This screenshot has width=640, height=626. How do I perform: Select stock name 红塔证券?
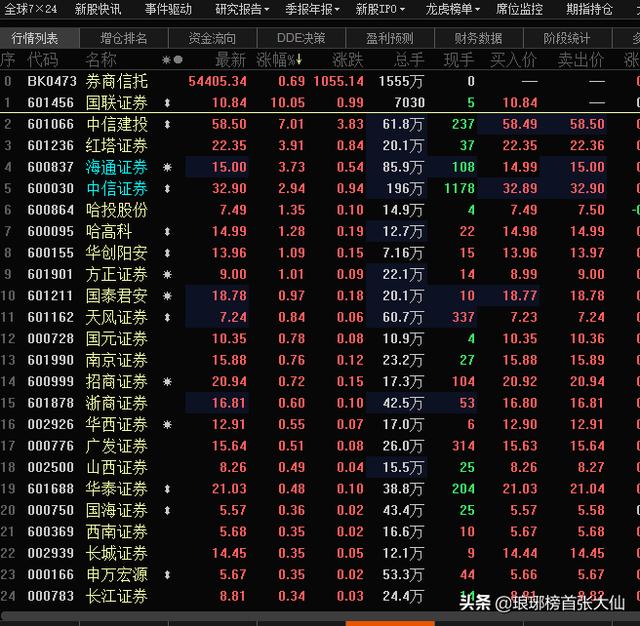[x=117, y=146]
